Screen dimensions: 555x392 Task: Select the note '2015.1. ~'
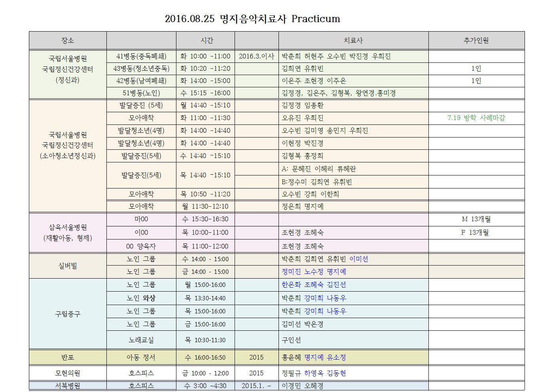click(x=256, y=386)
